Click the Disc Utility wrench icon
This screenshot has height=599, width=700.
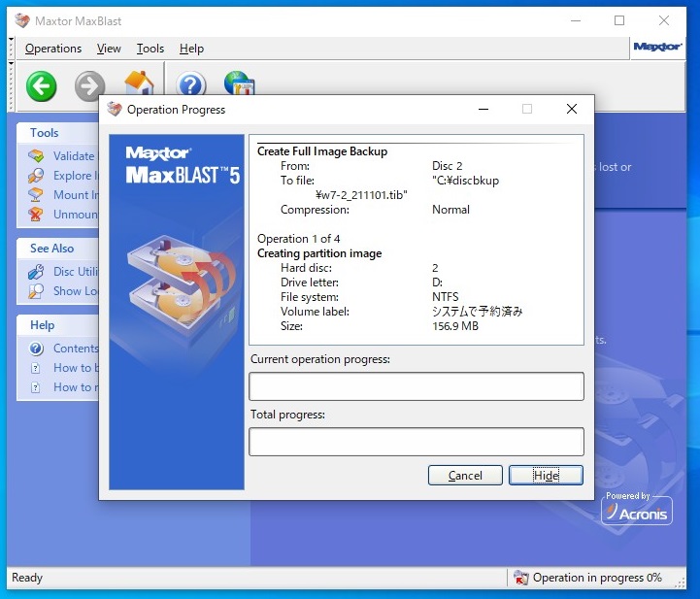pos(36,272)
